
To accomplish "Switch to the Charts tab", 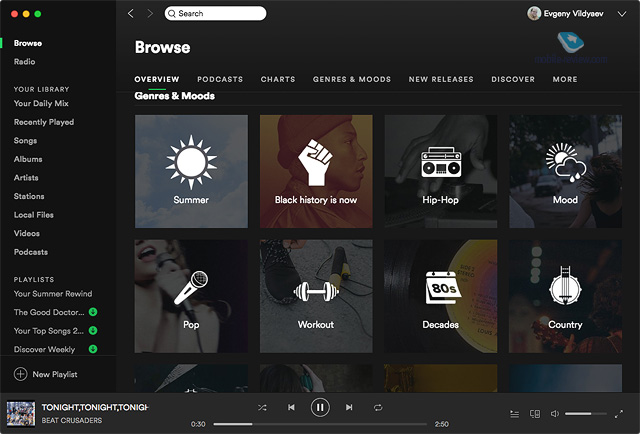I will [278, 79].
